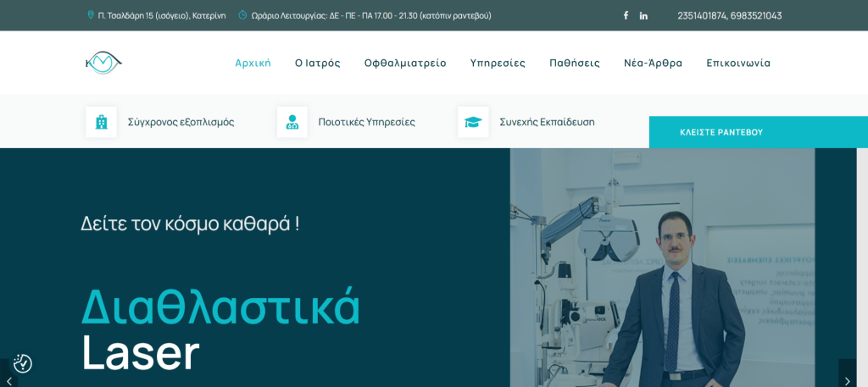Click the Διαθλαστικά headline text
Image resolution: width=868 pixels, height=387 pixels.
coord(221,307)
